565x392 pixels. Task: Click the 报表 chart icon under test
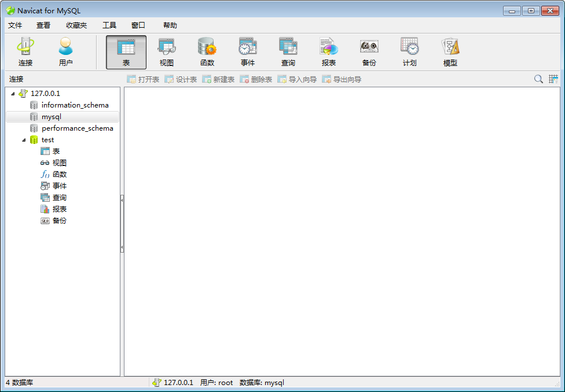click(x=45, y=209)
